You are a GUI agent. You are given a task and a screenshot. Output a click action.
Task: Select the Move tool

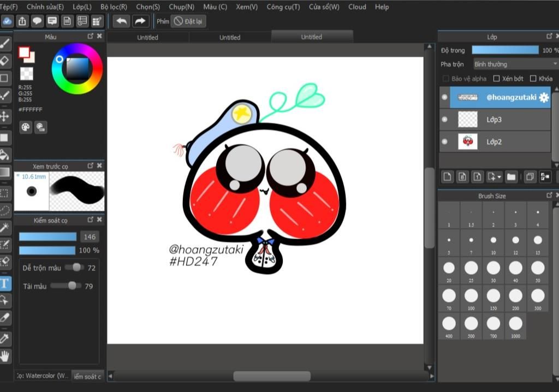5,116
